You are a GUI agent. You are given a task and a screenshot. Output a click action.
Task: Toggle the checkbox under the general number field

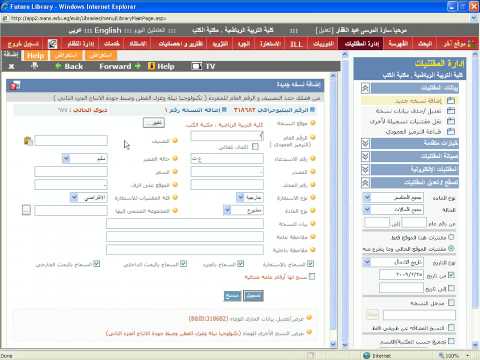(x=255, y=146)
